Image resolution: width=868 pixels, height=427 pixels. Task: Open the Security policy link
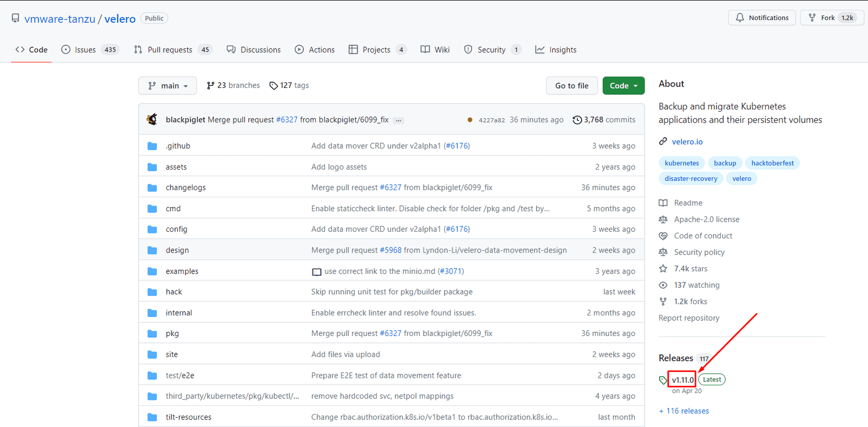pos(699,253)
